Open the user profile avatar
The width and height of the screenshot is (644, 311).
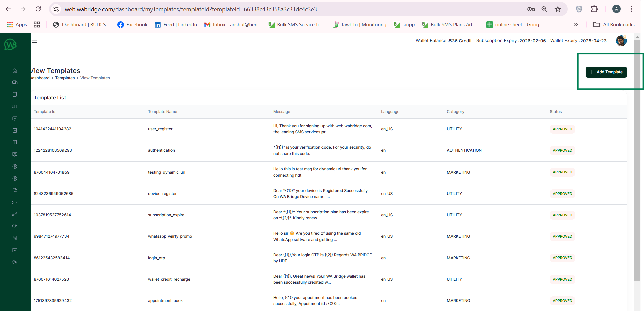(x=621, y=41)
